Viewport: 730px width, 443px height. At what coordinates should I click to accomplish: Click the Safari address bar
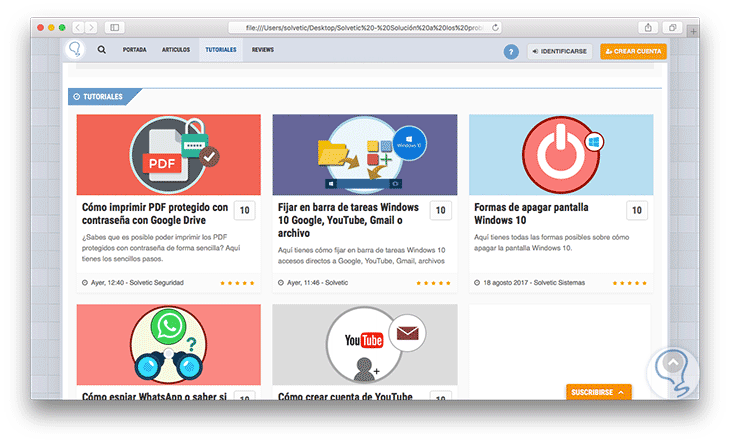[365, 27]
